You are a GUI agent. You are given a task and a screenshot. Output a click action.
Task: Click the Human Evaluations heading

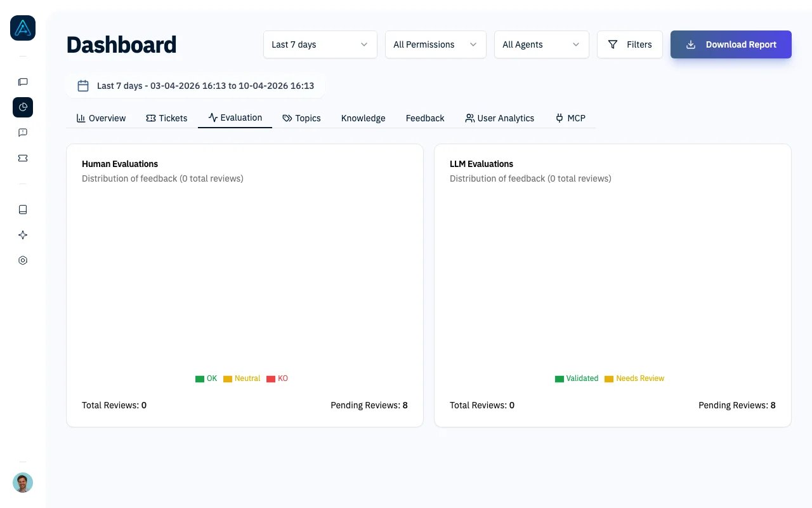coord(120,164)
